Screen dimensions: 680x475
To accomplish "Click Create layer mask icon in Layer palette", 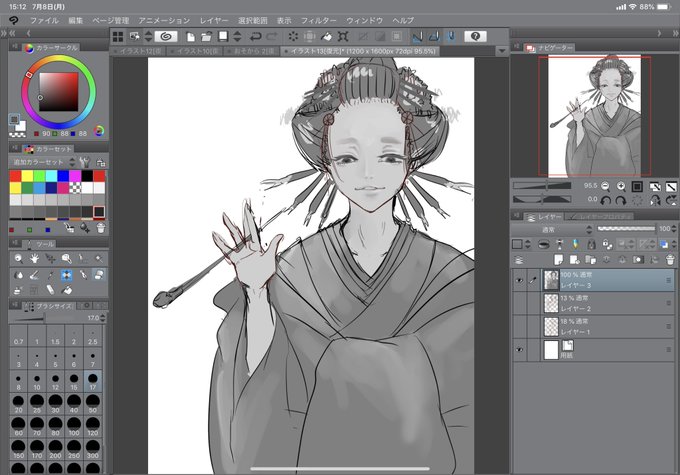I will pyautogui.click(x=638, y=260).
